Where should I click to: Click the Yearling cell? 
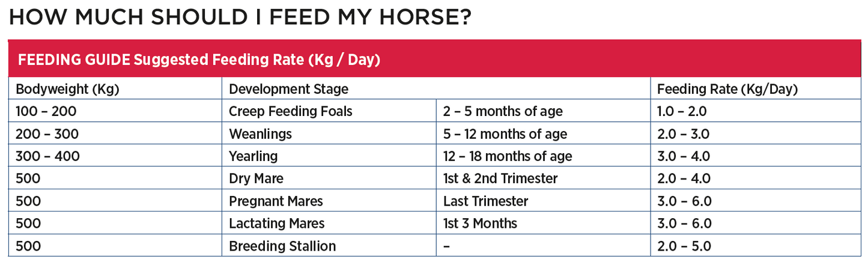tap(253, 156)
